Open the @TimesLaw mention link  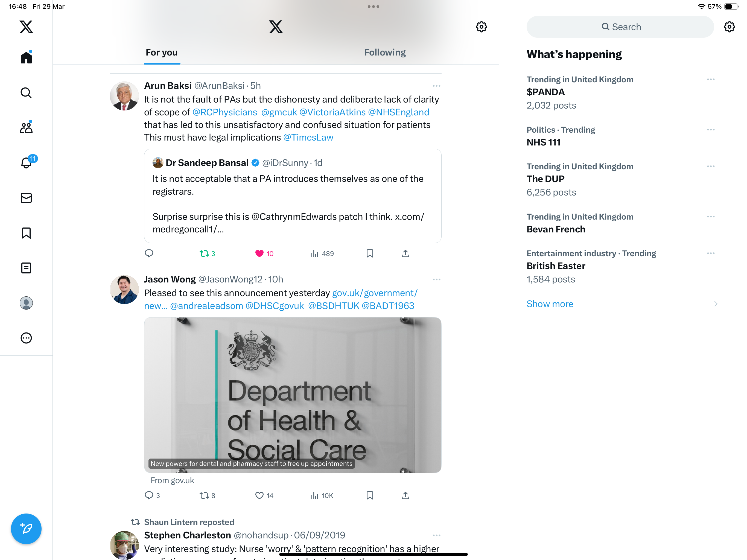(x=308, y=138)
